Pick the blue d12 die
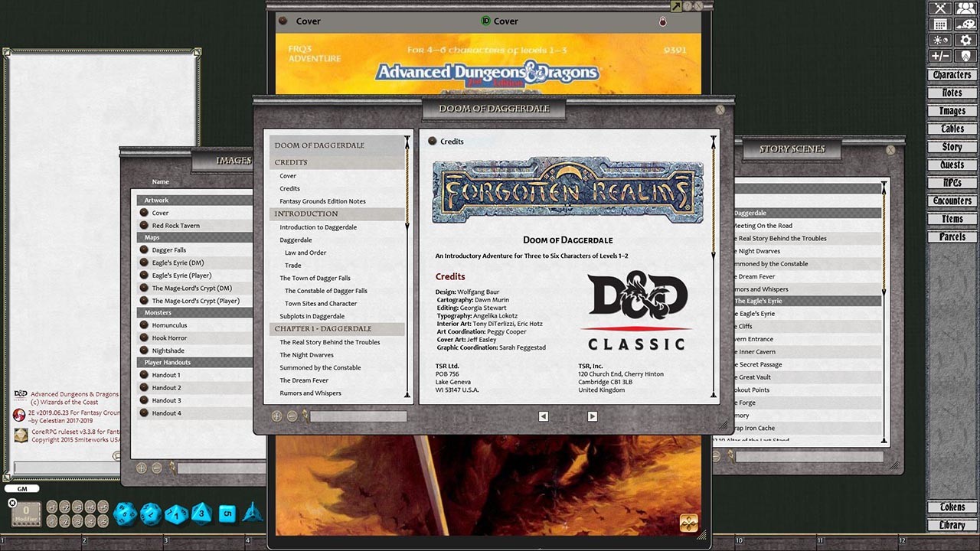980x551 pixels. tap(151, 514)
